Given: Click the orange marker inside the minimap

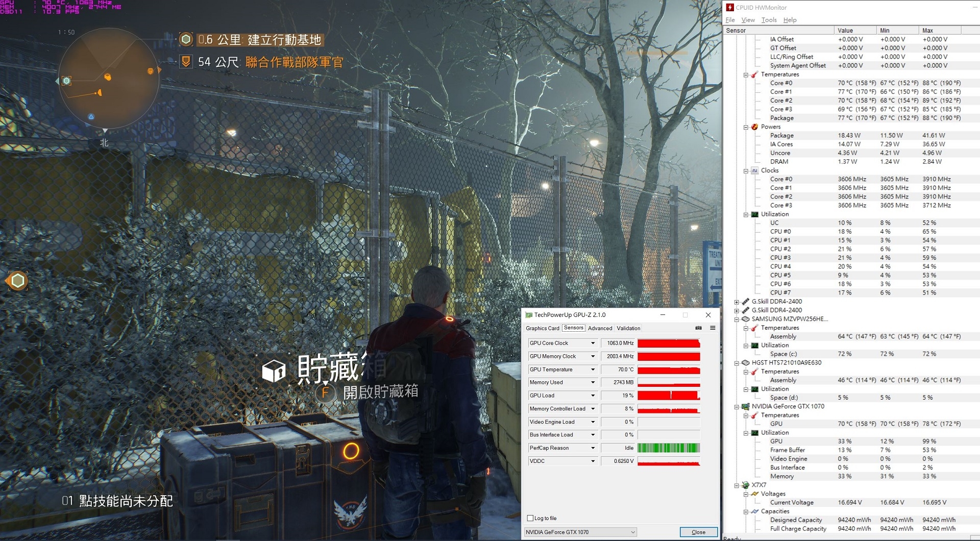Looking at the screenshot, I should pos(108,77).
